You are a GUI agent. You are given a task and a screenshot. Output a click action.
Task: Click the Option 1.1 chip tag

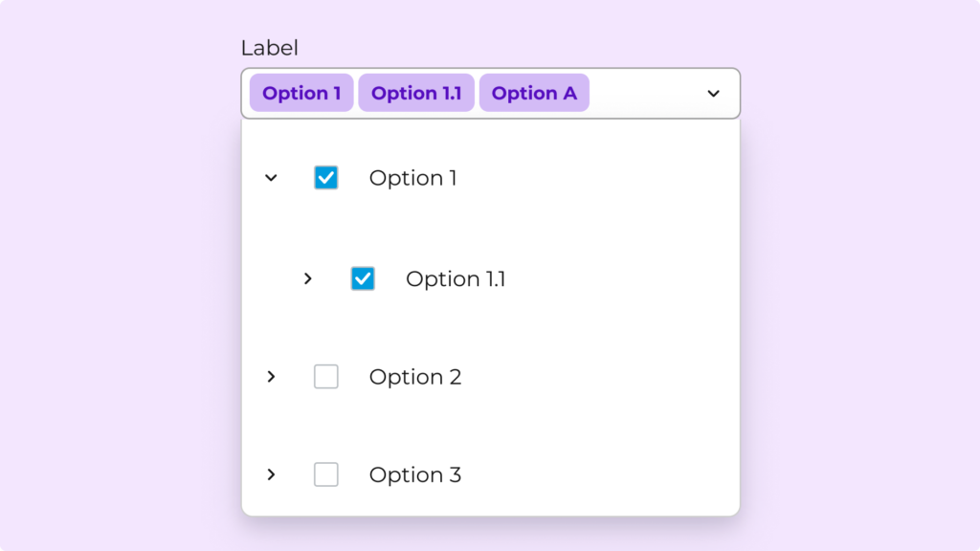416,94
